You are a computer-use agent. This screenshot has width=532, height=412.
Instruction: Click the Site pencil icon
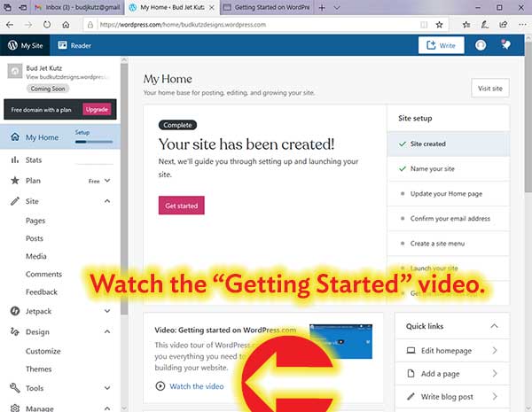14,201
